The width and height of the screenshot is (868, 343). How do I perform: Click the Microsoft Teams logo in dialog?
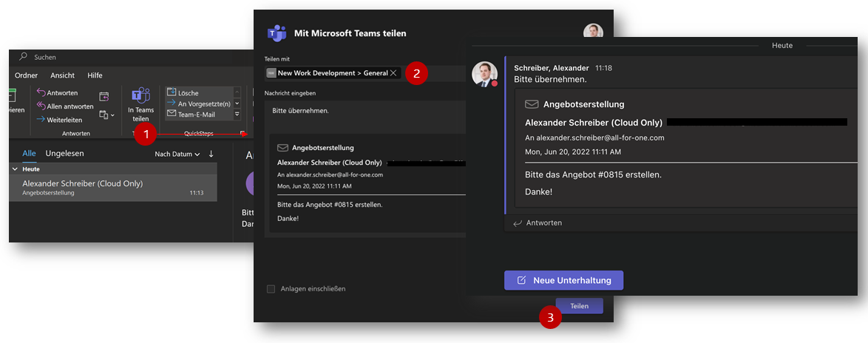[x=277, y=33]
